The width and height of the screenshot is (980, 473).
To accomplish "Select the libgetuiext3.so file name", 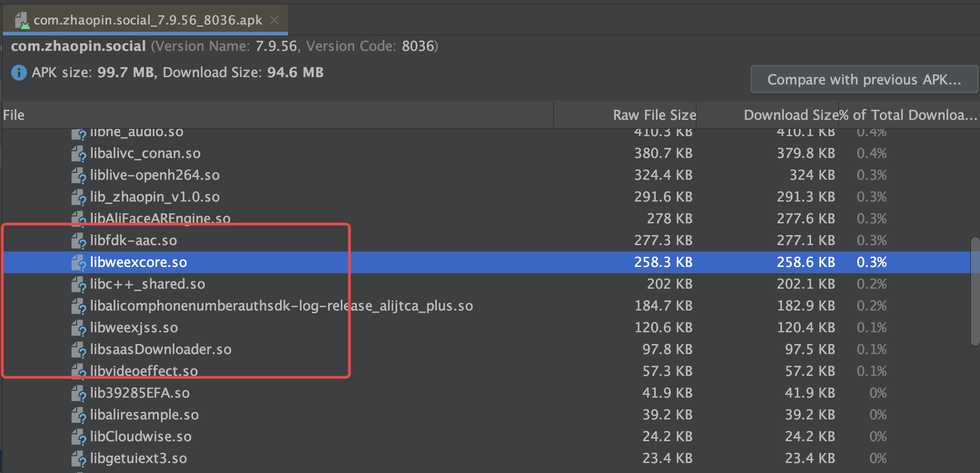I will coord(139,458).
